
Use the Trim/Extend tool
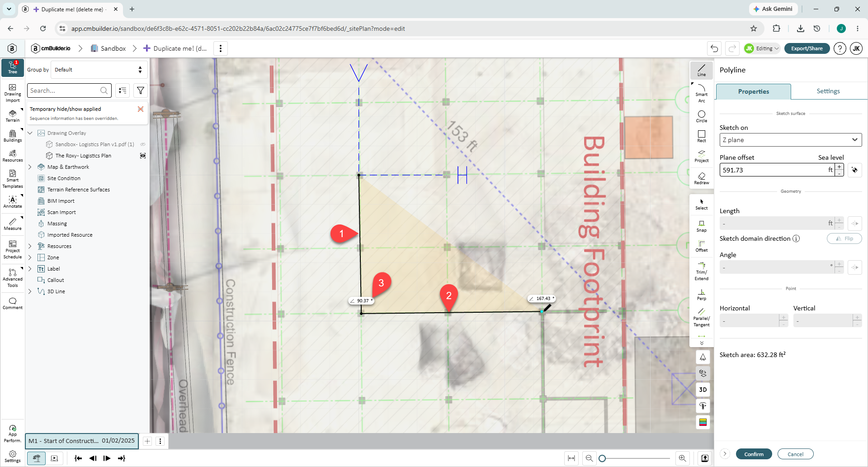[701, 272]
